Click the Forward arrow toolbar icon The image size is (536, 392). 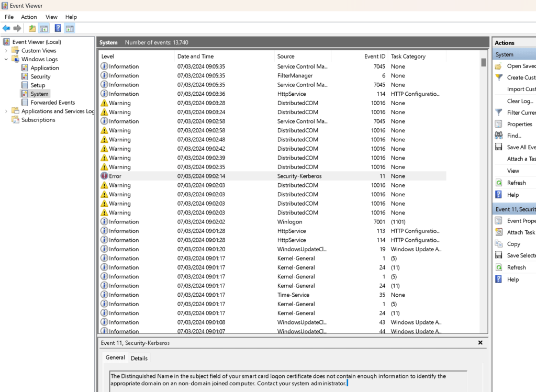17,28
